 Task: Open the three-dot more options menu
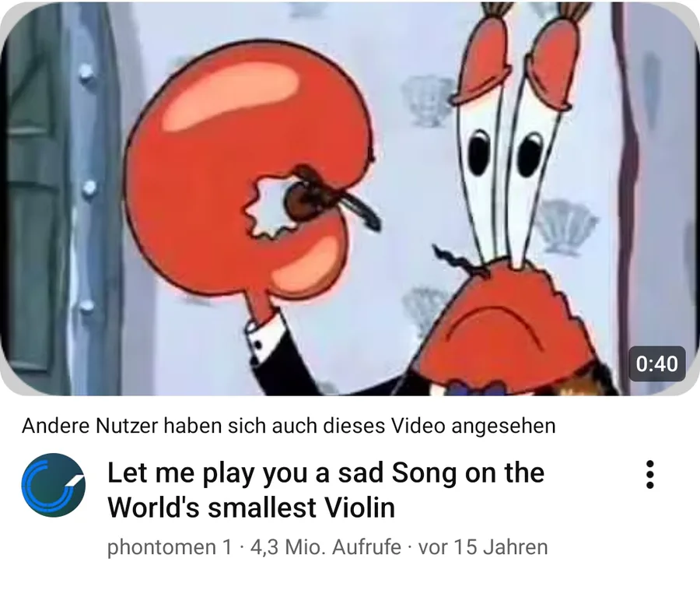pos(650,474)
